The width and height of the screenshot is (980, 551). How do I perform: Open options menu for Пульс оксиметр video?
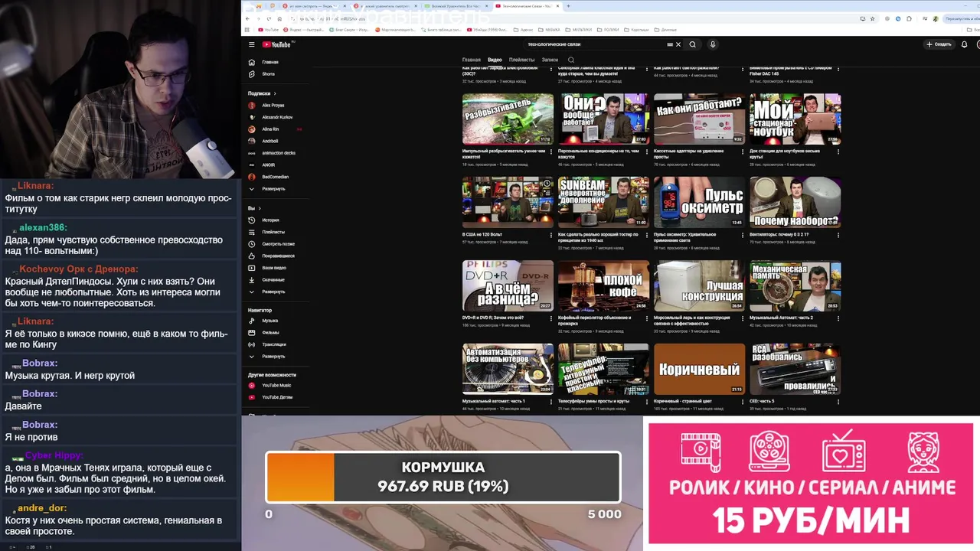(743, 236)
